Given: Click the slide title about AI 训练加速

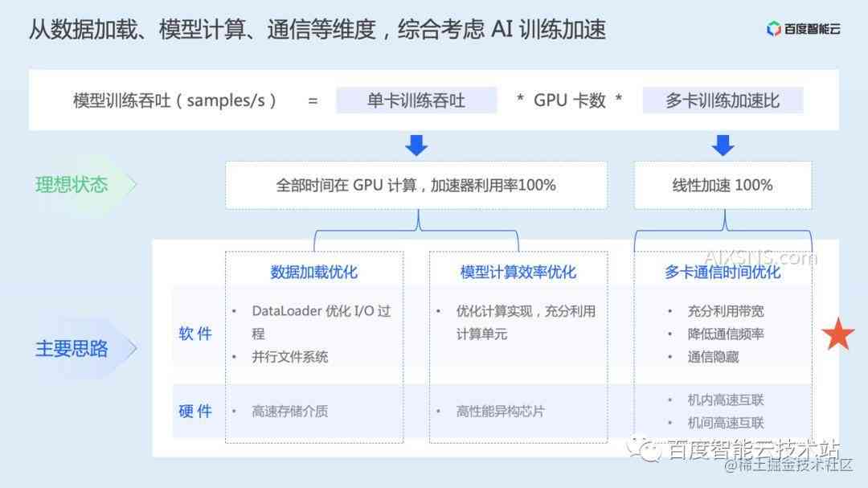Looking at the screenshot, I should pyautogui.click(x=317, y=30).
